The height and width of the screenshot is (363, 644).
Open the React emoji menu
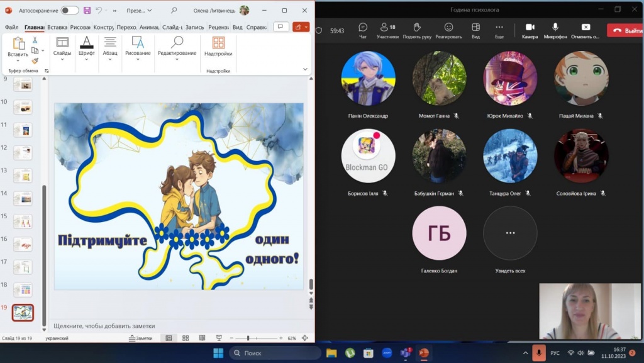[x=448, y=30]
